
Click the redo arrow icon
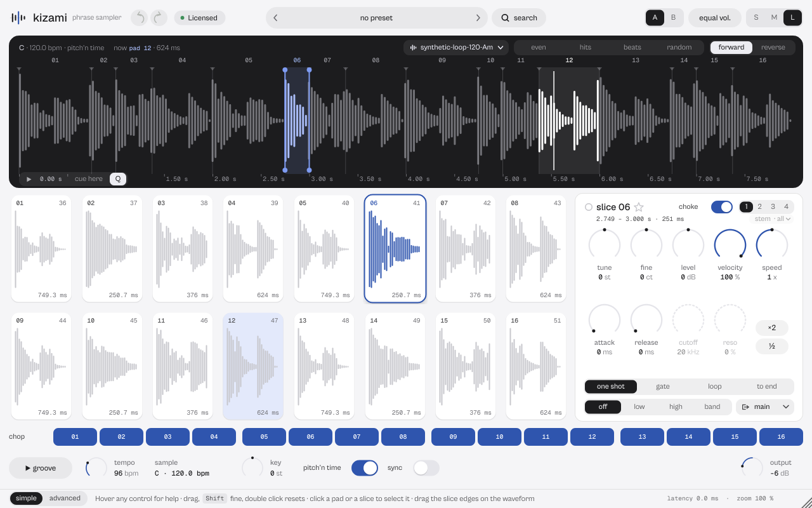point(159,18)
